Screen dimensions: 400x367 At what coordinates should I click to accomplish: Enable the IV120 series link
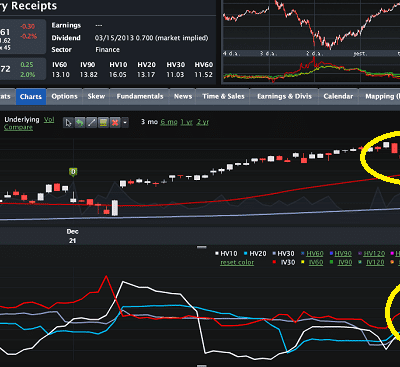coord(375,263)
